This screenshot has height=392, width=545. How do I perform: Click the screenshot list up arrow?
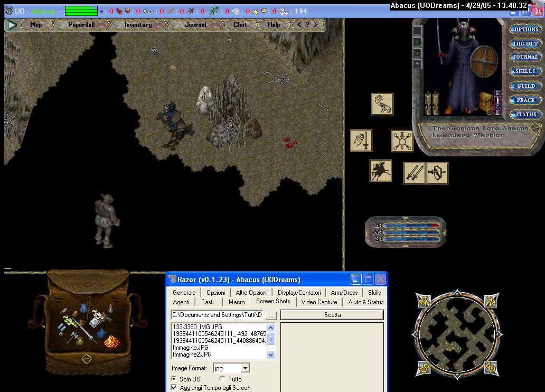(x=271, y=328)
